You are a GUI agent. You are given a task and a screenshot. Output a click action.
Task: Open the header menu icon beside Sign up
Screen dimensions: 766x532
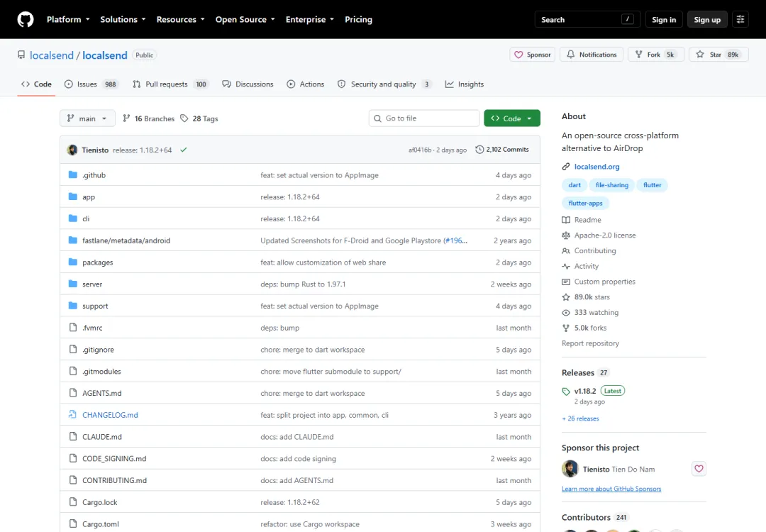740,20
